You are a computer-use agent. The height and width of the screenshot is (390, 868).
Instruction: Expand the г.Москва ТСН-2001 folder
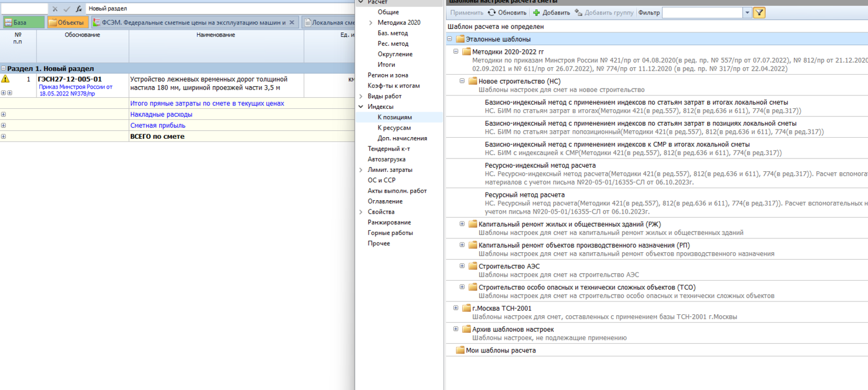[x=456, y=308]
